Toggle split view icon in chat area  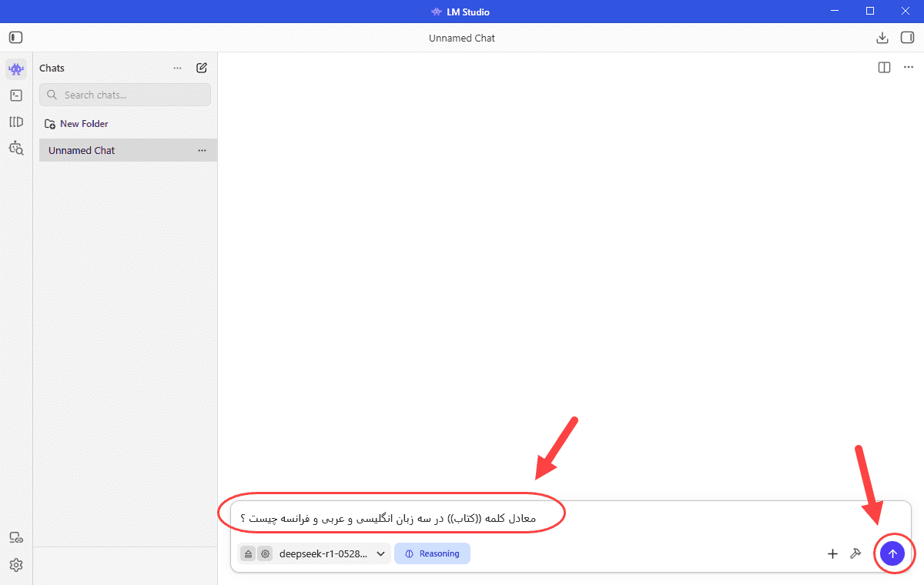point(885,68)
